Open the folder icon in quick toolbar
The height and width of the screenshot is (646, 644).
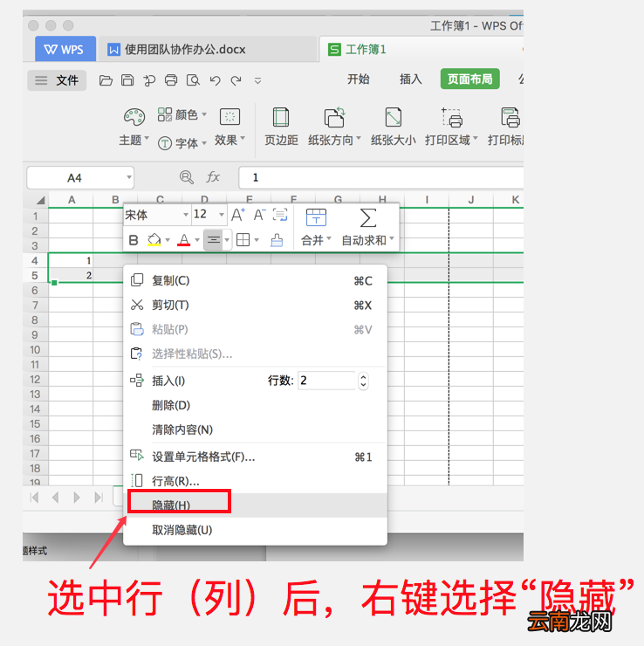coord(106,80)
